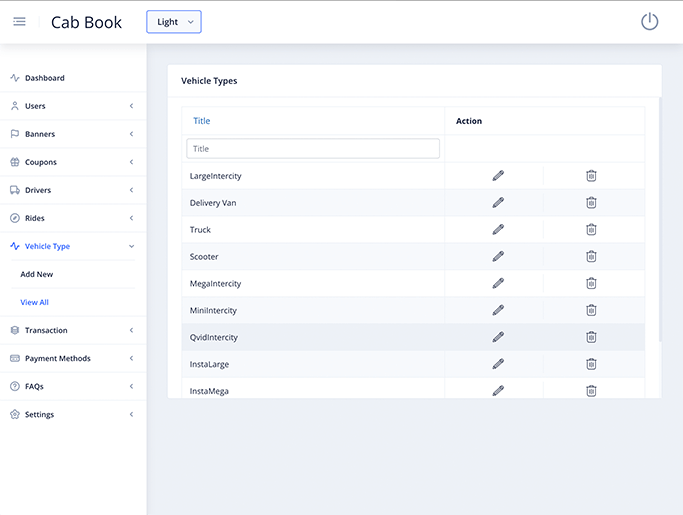
Task: Click the hamburger menu icon
Action: coord(19,22)
